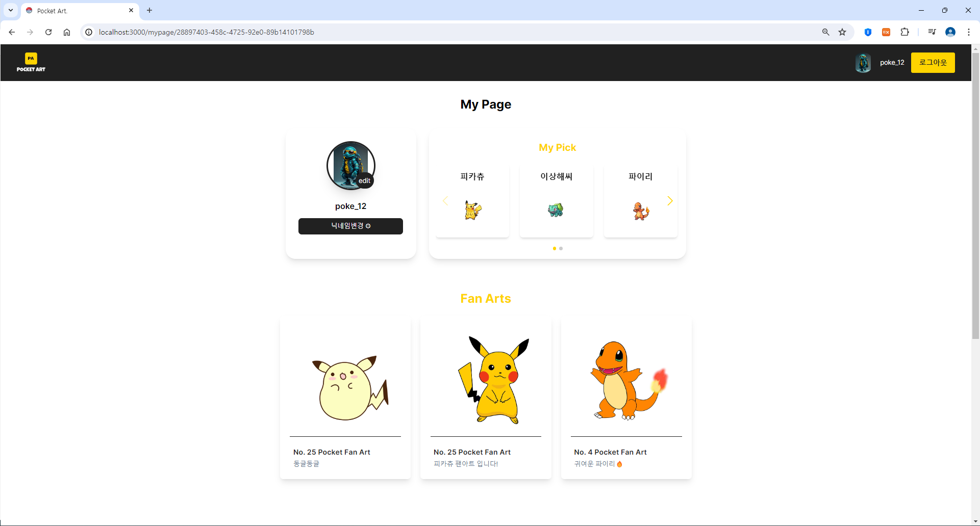Screen dimensions: 980x526
Task: Click the scrollbar up arrow
Action: 975,48
